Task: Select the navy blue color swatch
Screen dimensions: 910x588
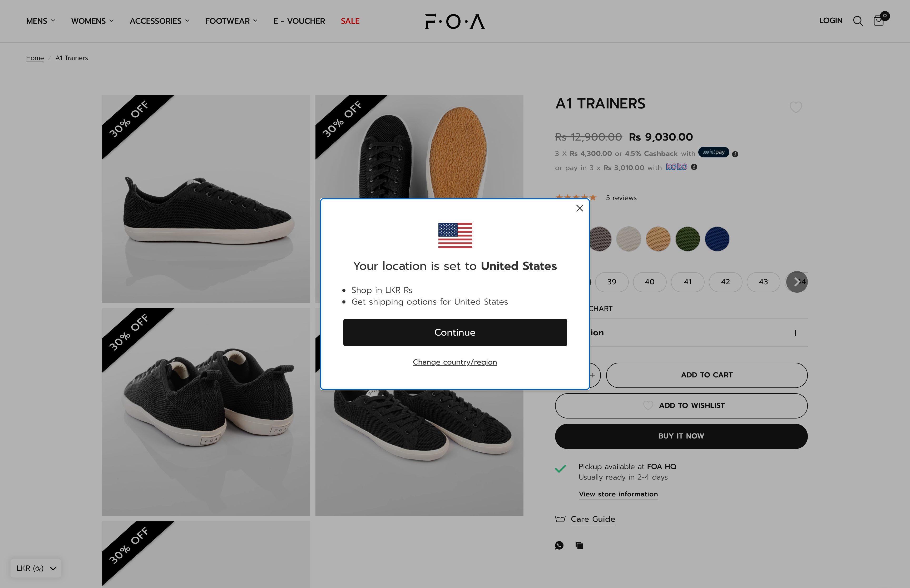Action: tap(717, 239)
